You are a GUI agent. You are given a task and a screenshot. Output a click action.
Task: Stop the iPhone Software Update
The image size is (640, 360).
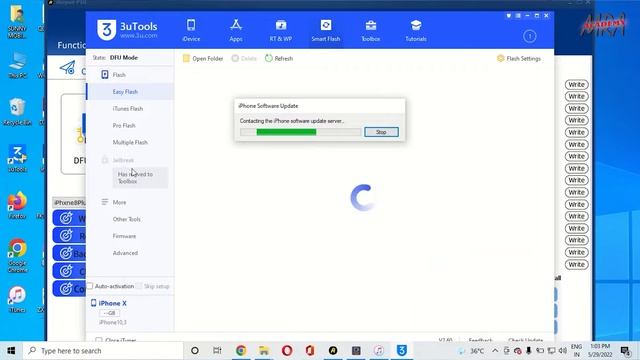pos(381,132)
